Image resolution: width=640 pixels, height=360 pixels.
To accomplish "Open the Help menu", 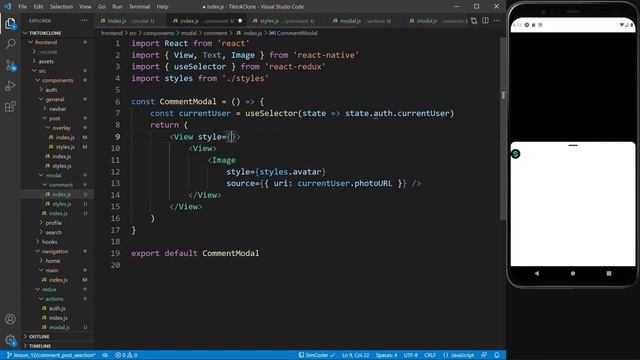I will click(x=162, y=7).
